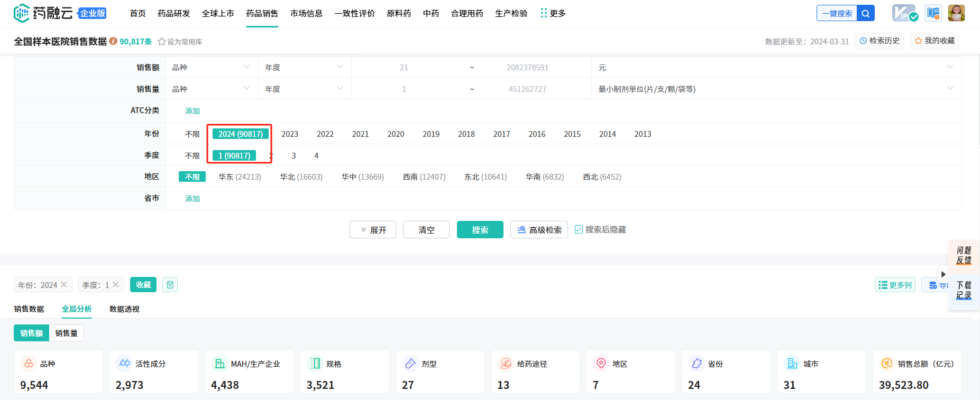
Task: Open the 药品研发 menu
Action: click(173, 13)
